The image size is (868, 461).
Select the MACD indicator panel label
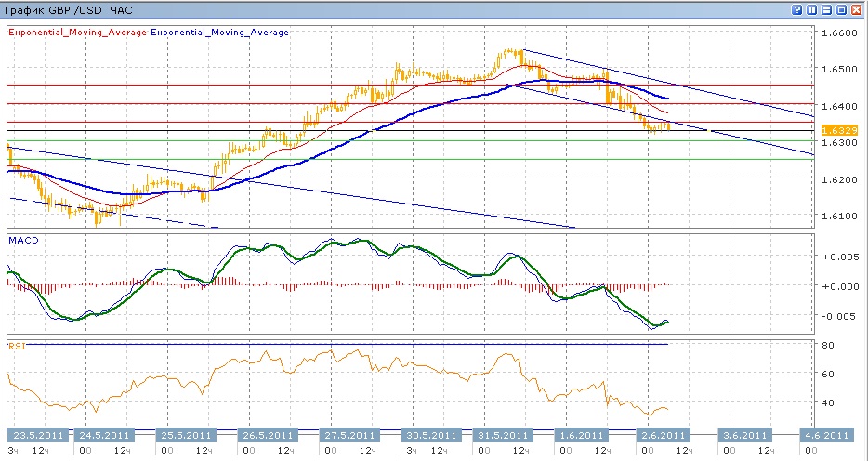22,240
